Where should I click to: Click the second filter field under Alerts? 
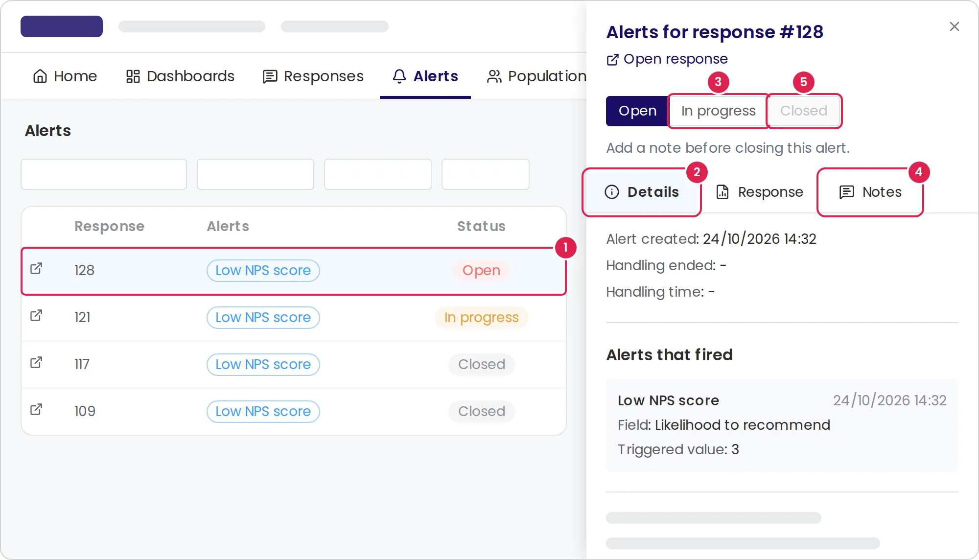pyautogui.click(x=256, y=174)
